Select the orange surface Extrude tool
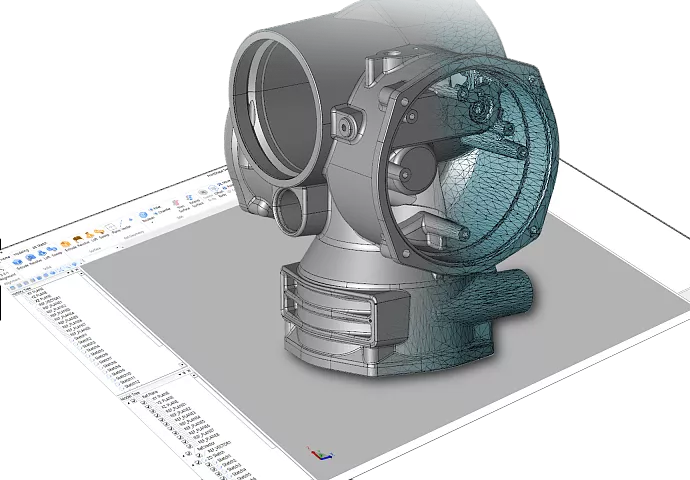 66,244
